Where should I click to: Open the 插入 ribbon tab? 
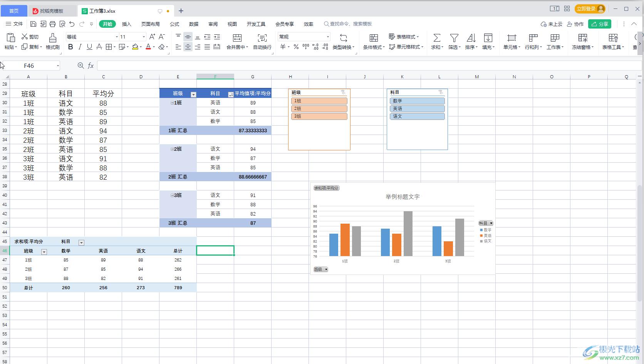coord(127,24)
